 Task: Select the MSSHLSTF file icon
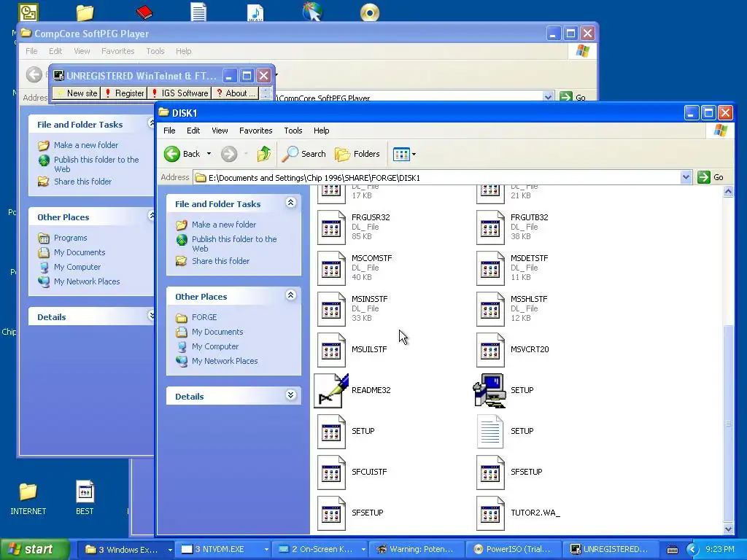pyautogui.click(x=490, y=309)
